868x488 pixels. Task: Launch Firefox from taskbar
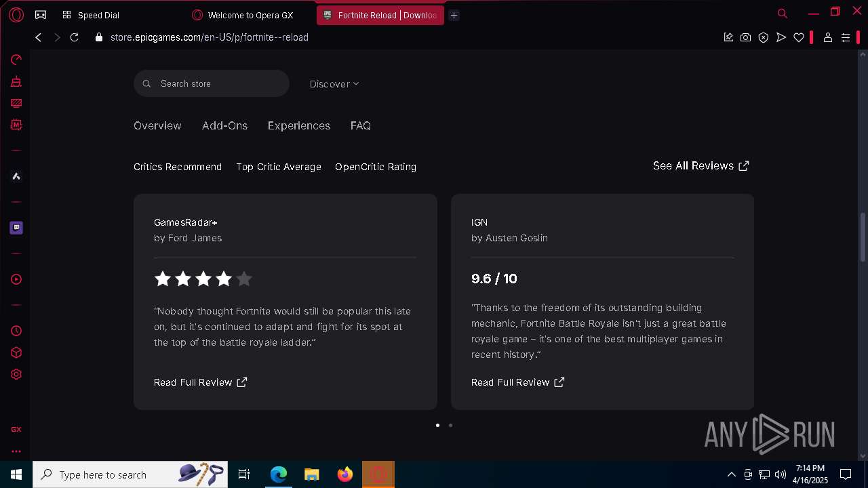345,474
